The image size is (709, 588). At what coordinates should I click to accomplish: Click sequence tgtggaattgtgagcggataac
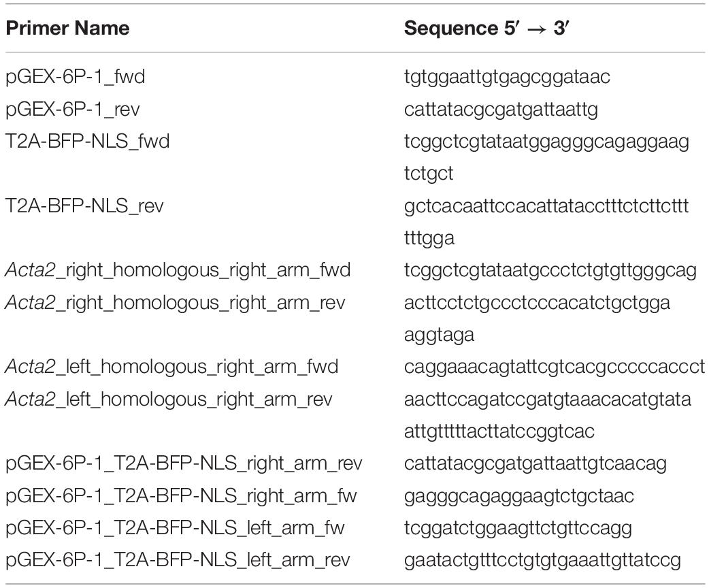507,78
